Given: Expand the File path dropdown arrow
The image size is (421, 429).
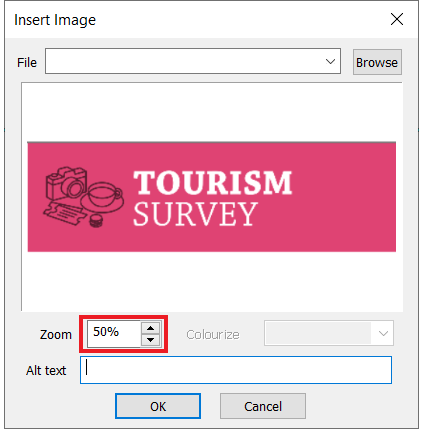Looking at the screenshot, I should coord(330,61).
